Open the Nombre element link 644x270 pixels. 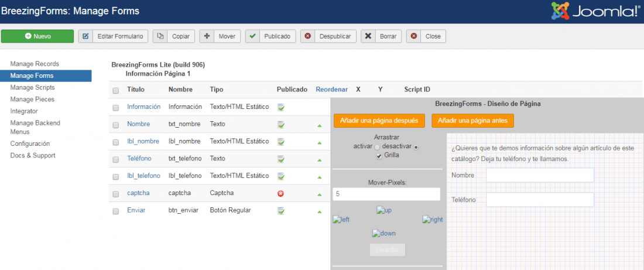[138, 124]
